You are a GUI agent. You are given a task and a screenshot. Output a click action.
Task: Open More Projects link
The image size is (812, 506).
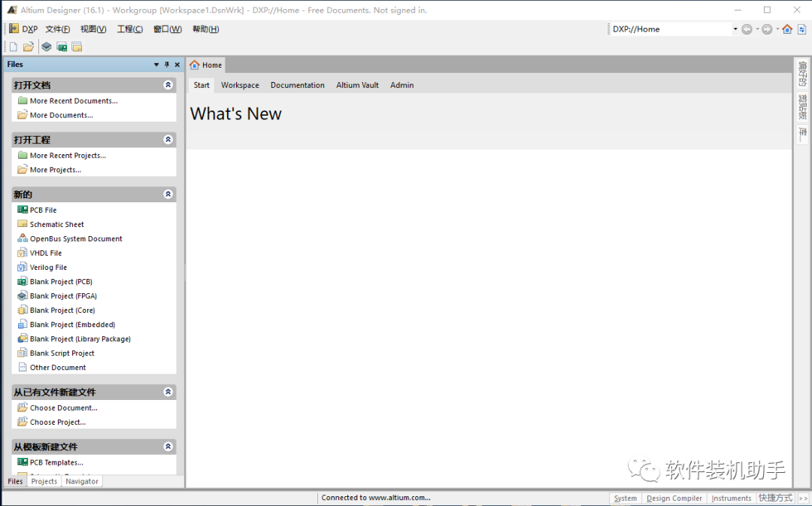click(x=56, y=170)
